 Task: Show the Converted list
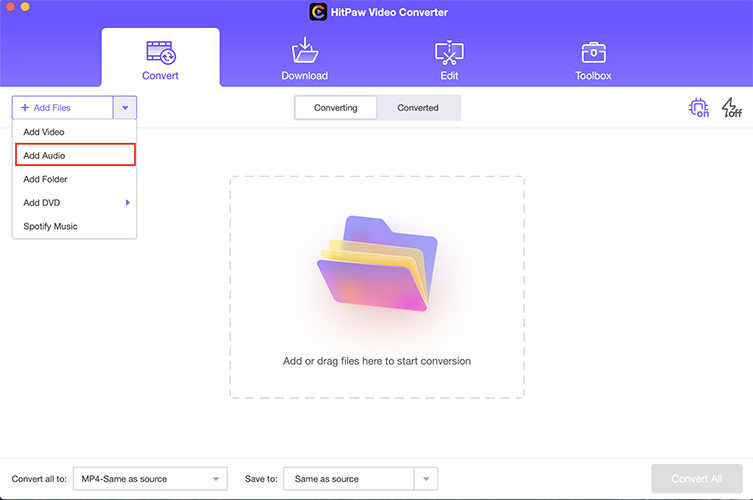click(x=418, y=108)
